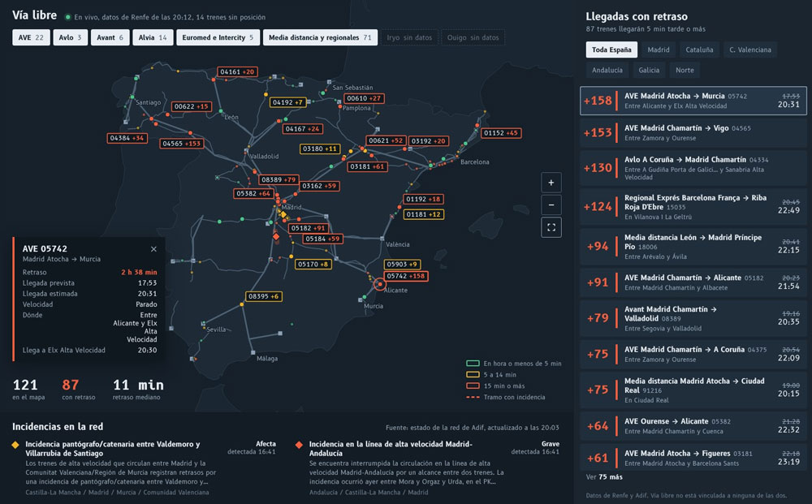Switch to the Norte region tab
812x504 pixels.
point(685,70)
